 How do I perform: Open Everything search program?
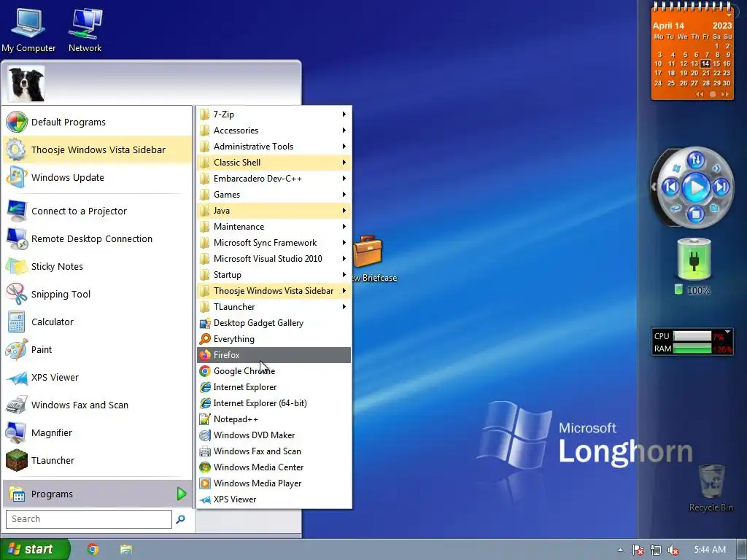(x=274, y=338)
